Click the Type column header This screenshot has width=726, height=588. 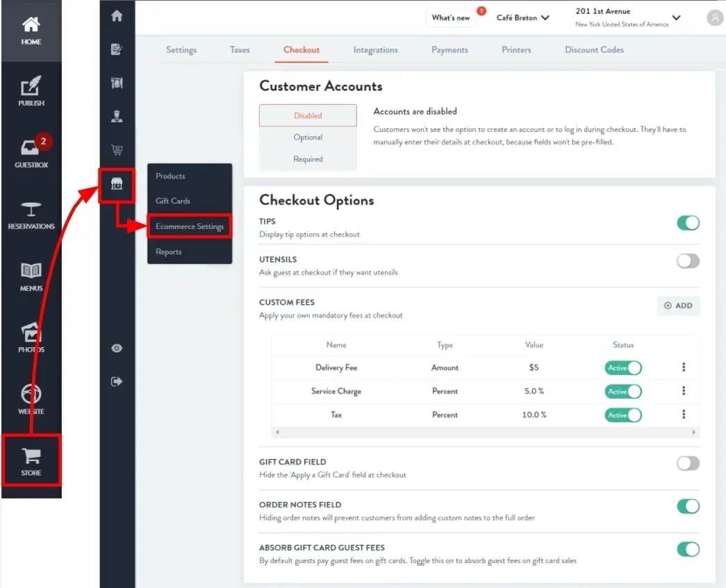445,345
